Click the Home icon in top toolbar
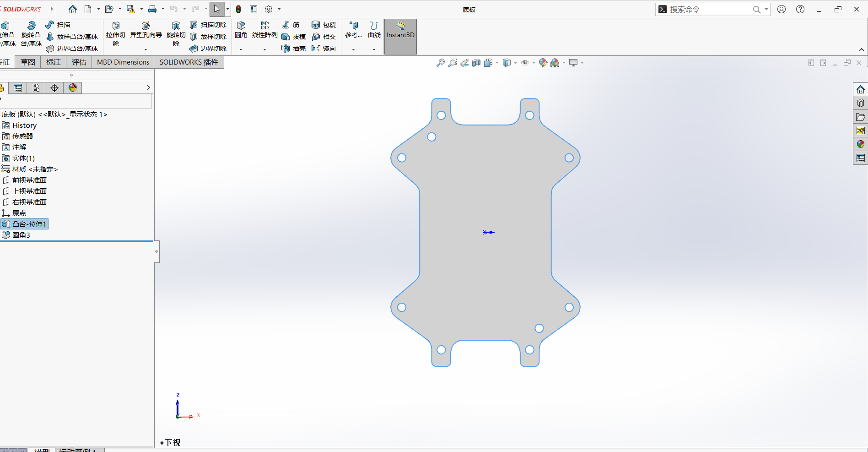This screenshot has width=868, height=452. (x=73, y=9)
